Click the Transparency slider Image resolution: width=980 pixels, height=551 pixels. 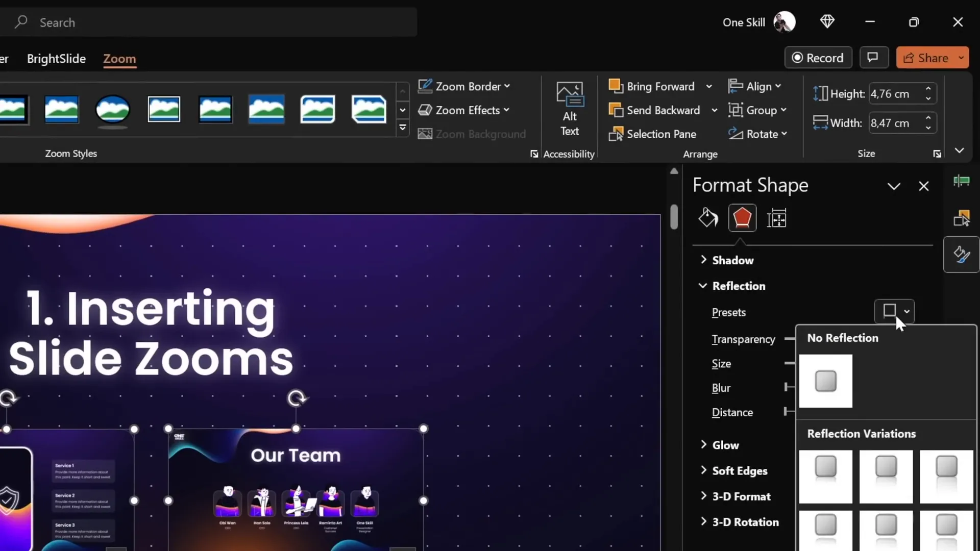click(790, 338)
